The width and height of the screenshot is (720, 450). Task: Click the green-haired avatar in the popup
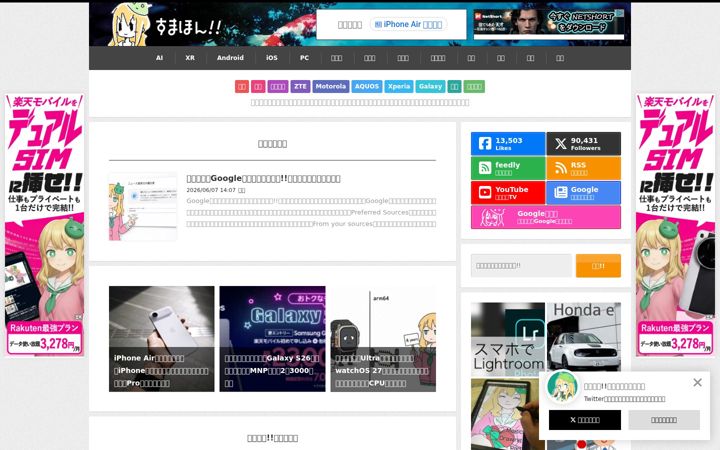562,387
